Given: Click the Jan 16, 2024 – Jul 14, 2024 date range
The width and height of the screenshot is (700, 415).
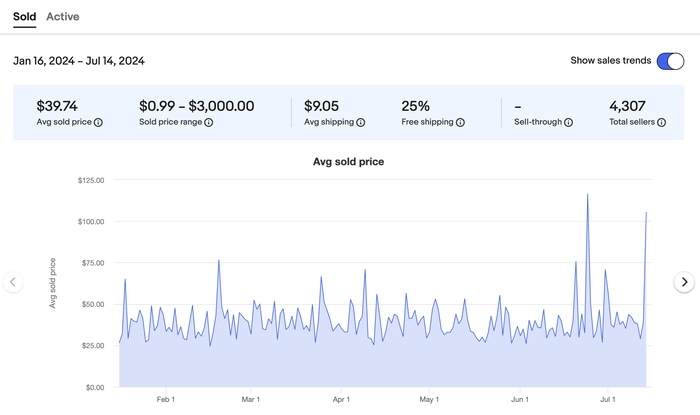Looking at the screenshot, I should tap(79, 61).
